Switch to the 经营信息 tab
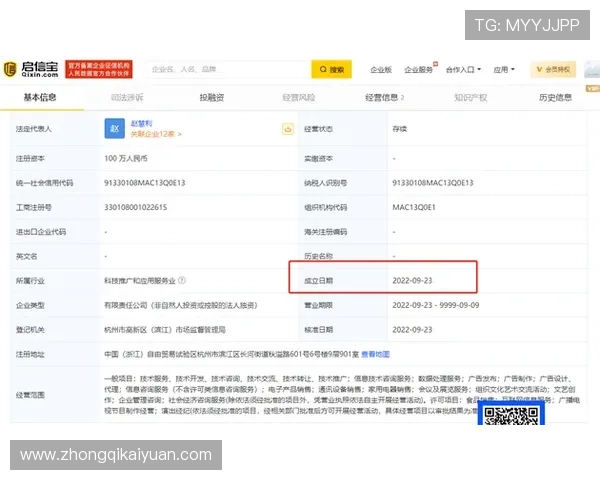600x480 pixels. [384, 98]
